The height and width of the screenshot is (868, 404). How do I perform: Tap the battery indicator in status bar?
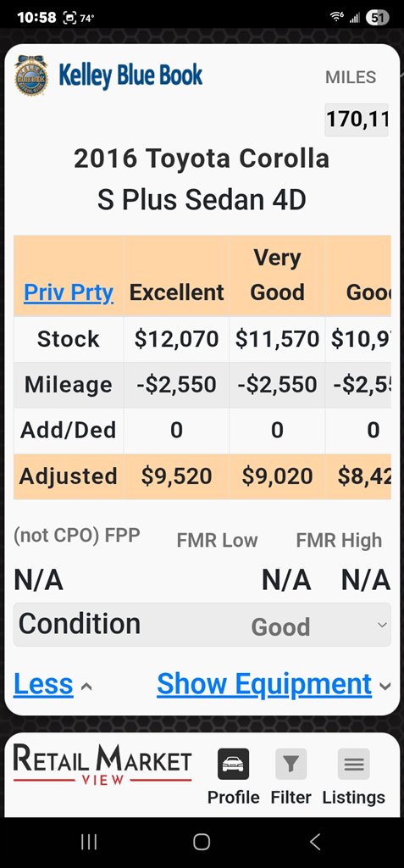pyautogui.click(x=378, y=18)
